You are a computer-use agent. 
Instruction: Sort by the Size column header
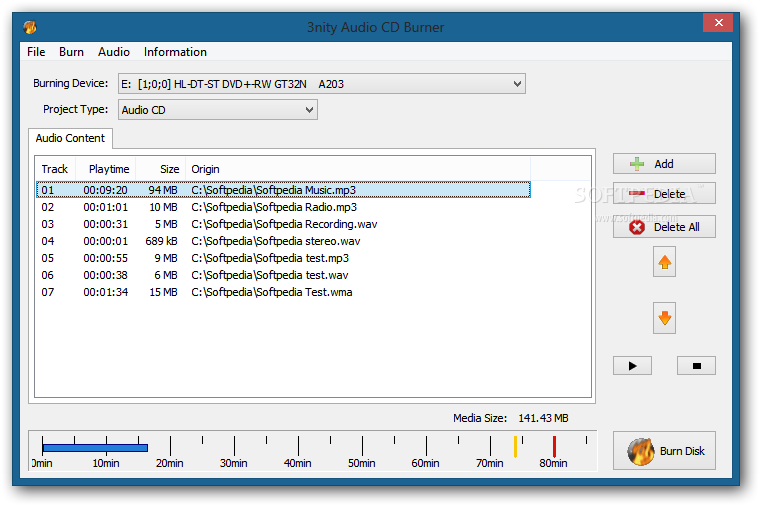(x=161, y=169)
